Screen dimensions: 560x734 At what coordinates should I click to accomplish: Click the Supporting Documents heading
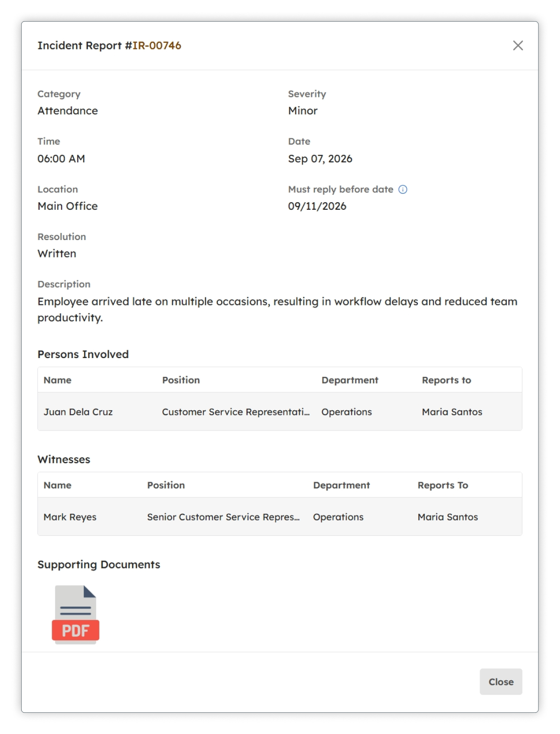tap(99, 564)
